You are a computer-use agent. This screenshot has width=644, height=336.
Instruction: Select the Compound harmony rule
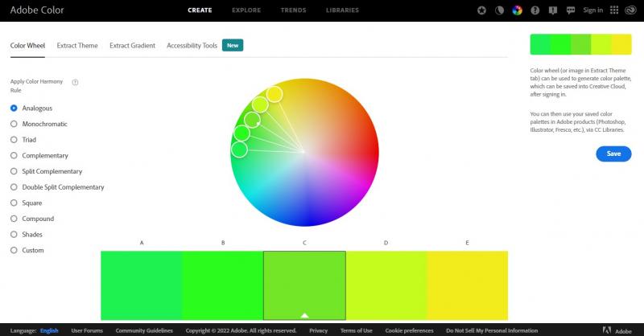click(x=32, y=219)
